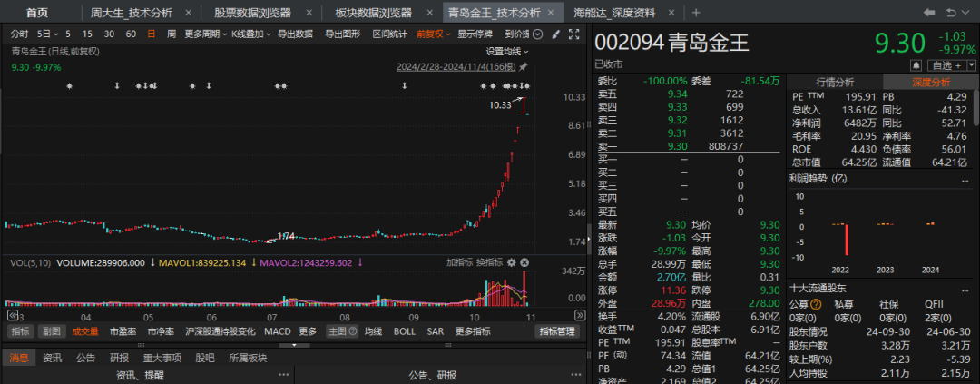The image size is (980, 384).
Task: Click the fullscreen expand icon in chart toolbar
Action: (573, 34)
